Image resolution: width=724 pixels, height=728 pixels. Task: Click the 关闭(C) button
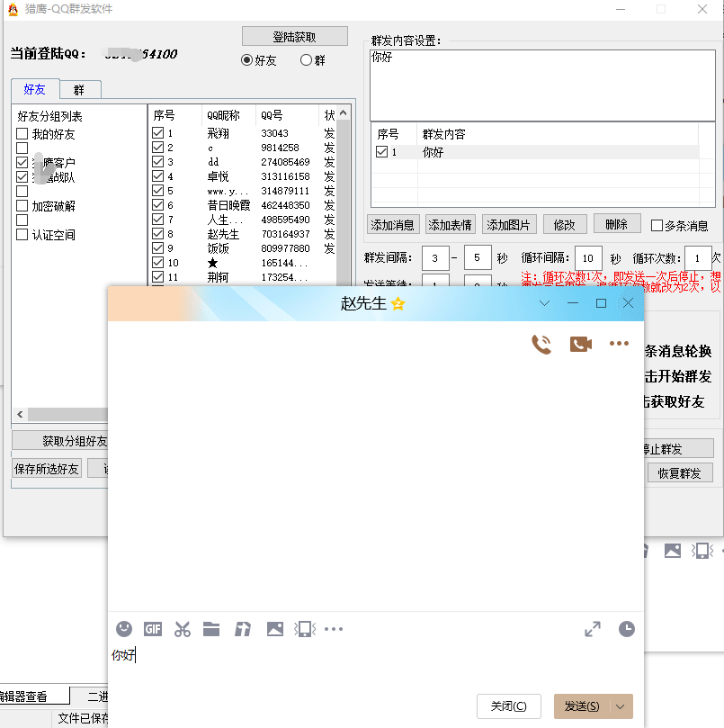(509, 706)
